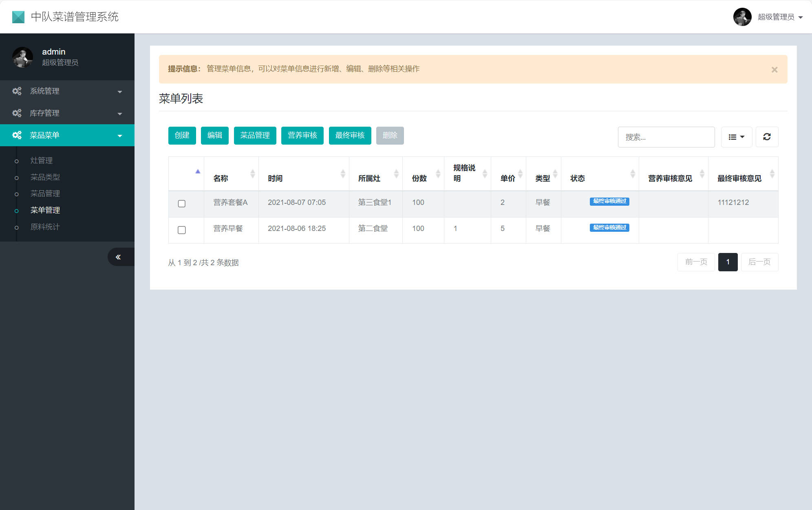Click page 1 pagination button
The width and height of the screenshot is (812, 510).
(x=728, y=262)
